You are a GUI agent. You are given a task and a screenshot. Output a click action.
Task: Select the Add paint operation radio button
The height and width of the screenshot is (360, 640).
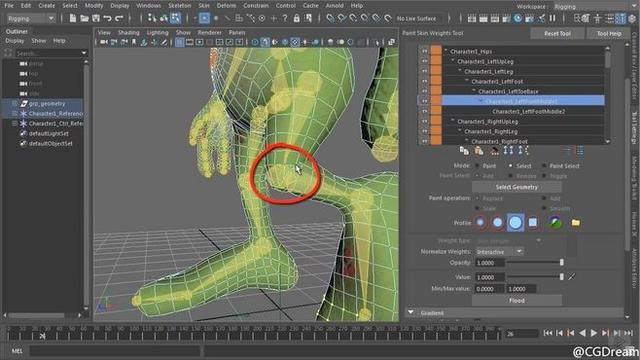[544, 198]
